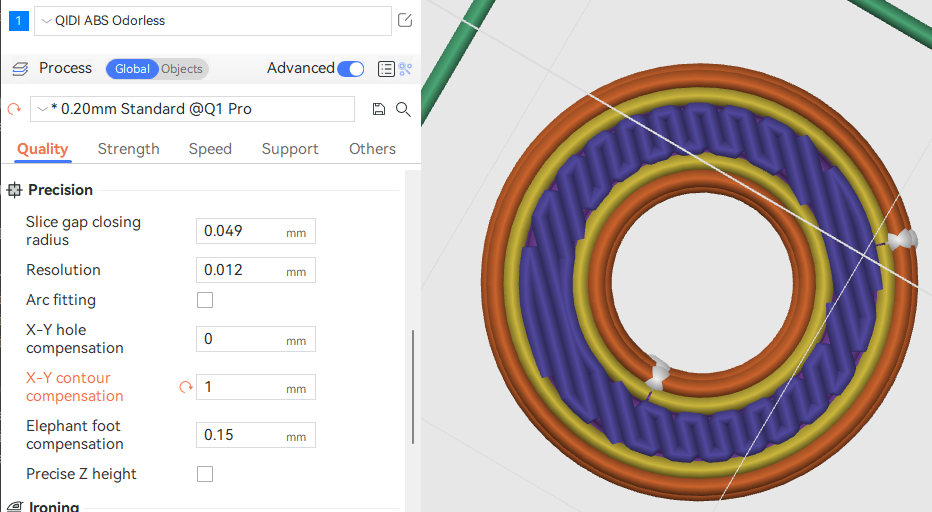Click the Process layers icon
Viewport: 932px width, 512px height.
(x=19, y=69)
